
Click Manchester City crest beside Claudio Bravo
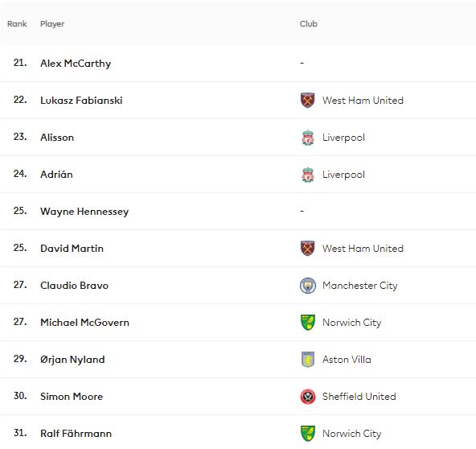click(307, 286)
